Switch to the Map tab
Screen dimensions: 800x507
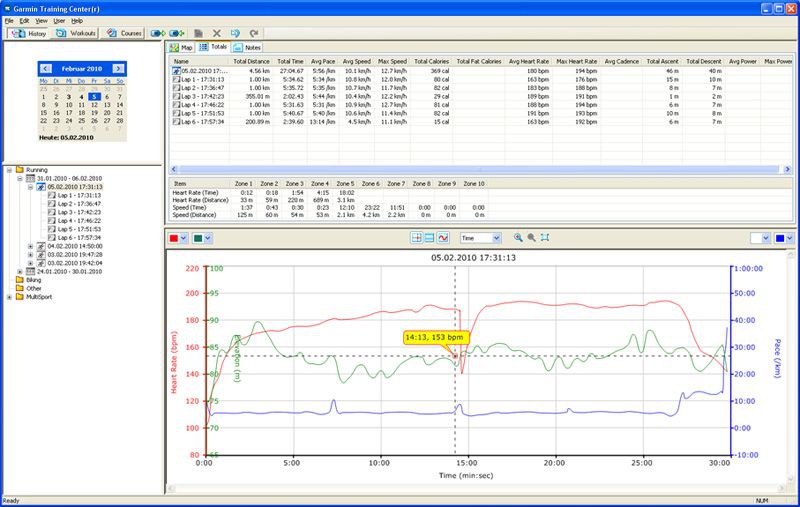181,47
